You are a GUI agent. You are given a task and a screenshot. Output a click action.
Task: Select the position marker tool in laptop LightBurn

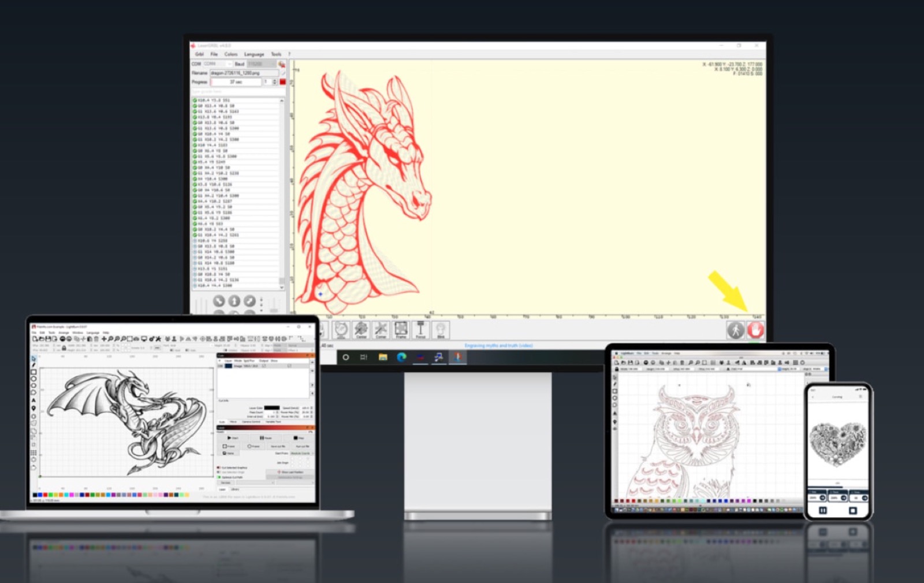(x=33, y=408)
